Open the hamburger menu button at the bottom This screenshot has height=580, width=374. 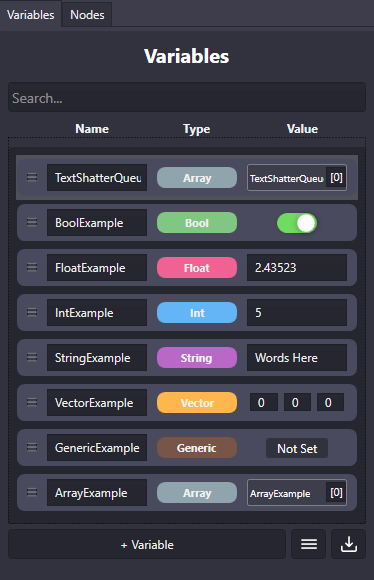tap(309, 544)
